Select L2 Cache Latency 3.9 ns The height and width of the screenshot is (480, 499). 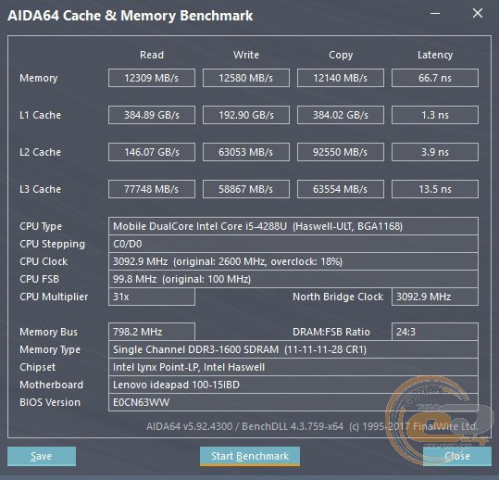(435, 152)
